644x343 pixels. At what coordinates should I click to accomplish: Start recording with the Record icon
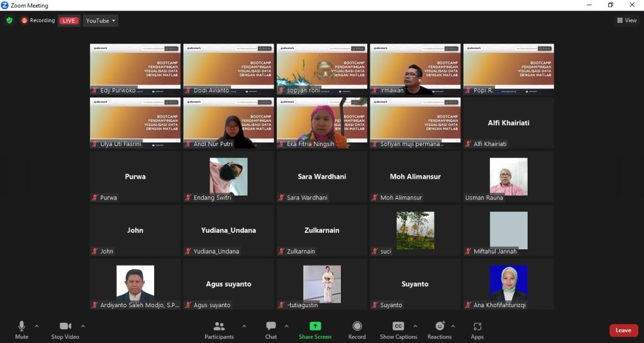pyautogui.click(x=357, y=326)
